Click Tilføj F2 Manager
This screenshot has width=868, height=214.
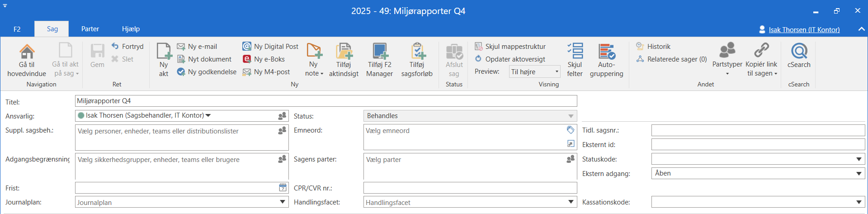379,60
